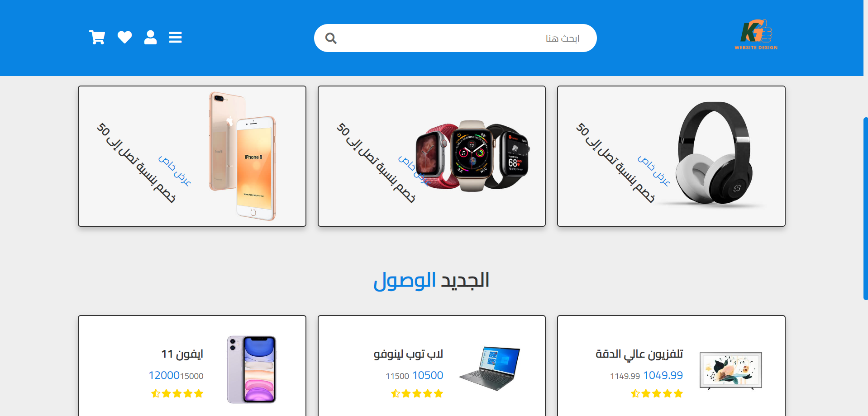Select the 'تلفزيون عالي الدقة' product title
Screen dimensions: 868x416
[639, 354]
